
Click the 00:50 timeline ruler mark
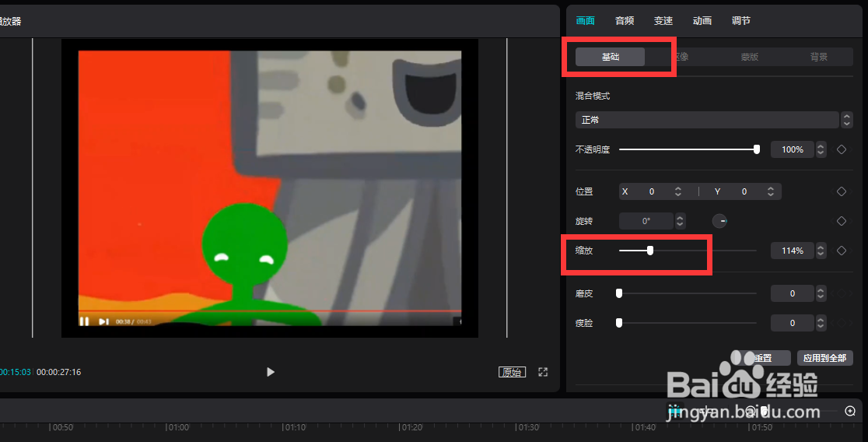(x=62, y=427)
